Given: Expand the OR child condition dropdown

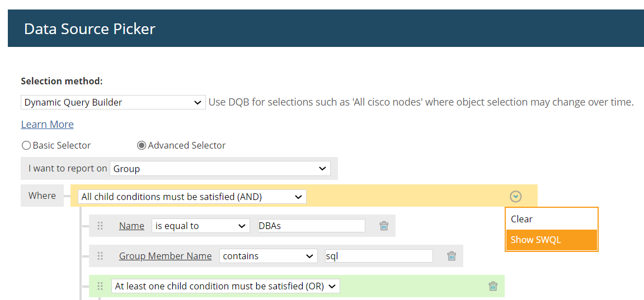Looking at the screenshot, I should [225, 286].
